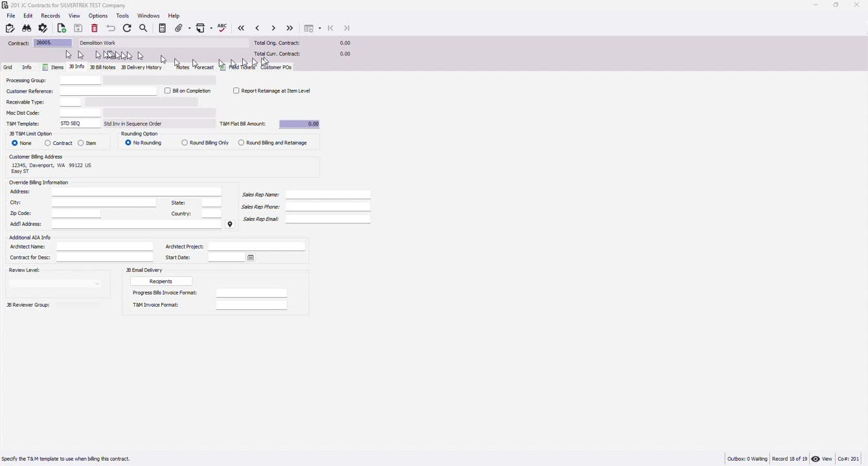This screenshot has height=466, width=868.
Task: Delete the record with the red trash icon
Action: (95, 28)
